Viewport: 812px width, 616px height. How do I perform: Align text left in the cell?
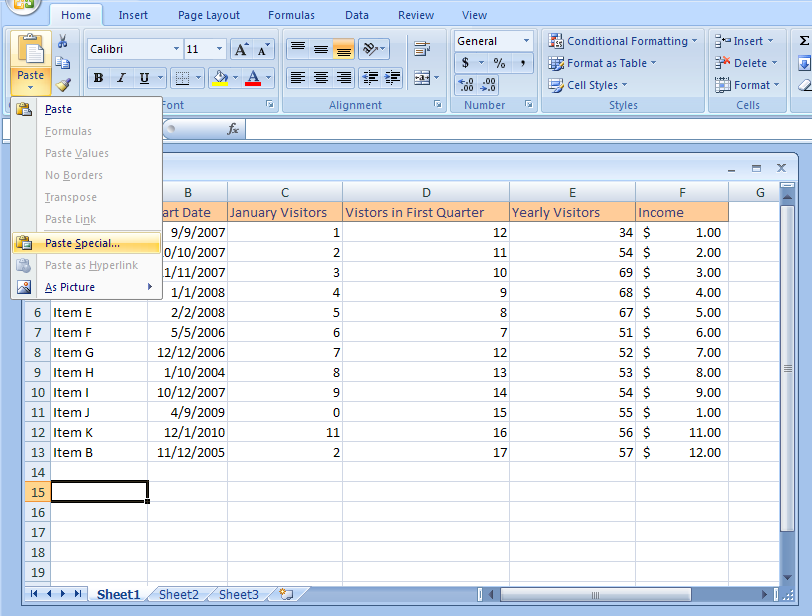point(298,78)
